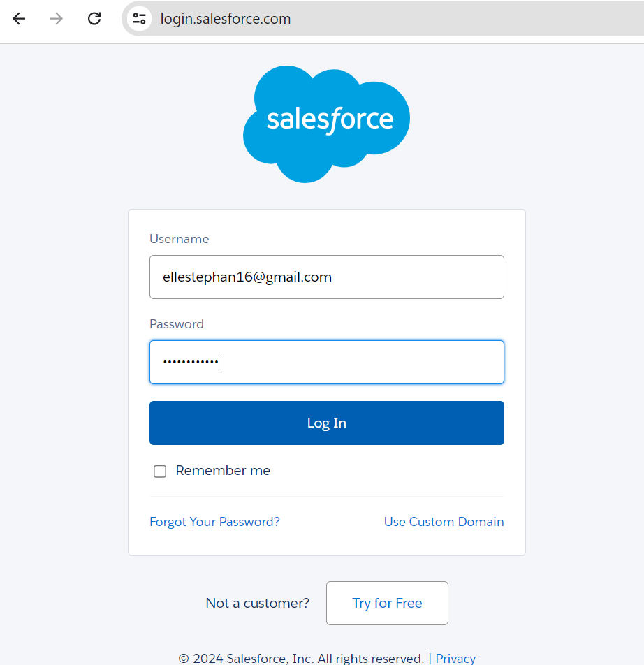644x665 pixels.
Task: Click the Log In button
Action: click(326, 423)
